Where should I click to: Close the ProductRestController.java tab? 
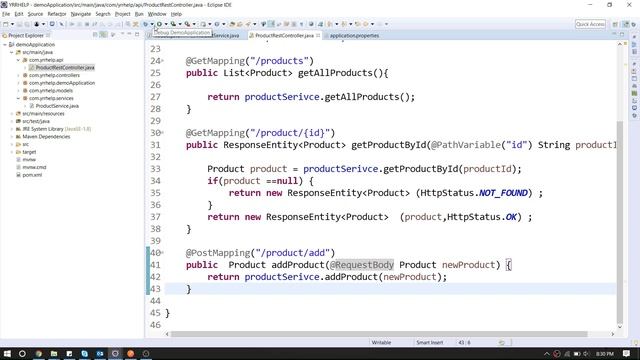tap(318, 36)
